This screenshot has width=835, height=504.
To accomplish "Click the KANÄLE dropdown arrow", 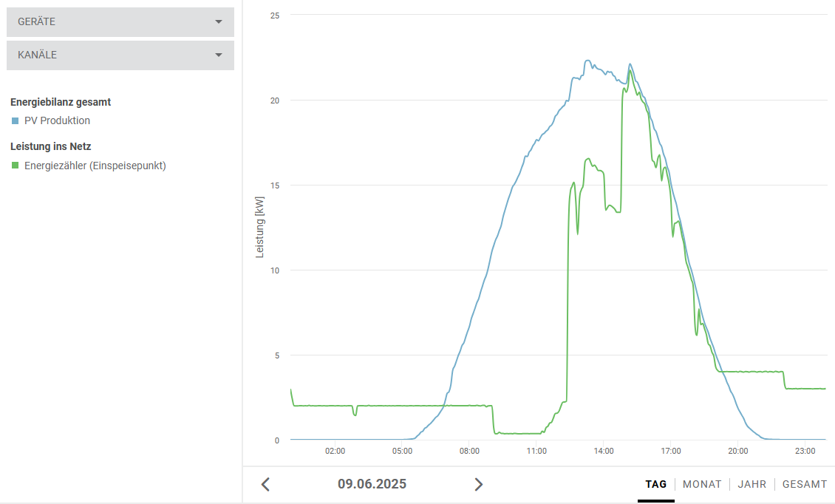I will pyautogui.click(x=218, y=55).
